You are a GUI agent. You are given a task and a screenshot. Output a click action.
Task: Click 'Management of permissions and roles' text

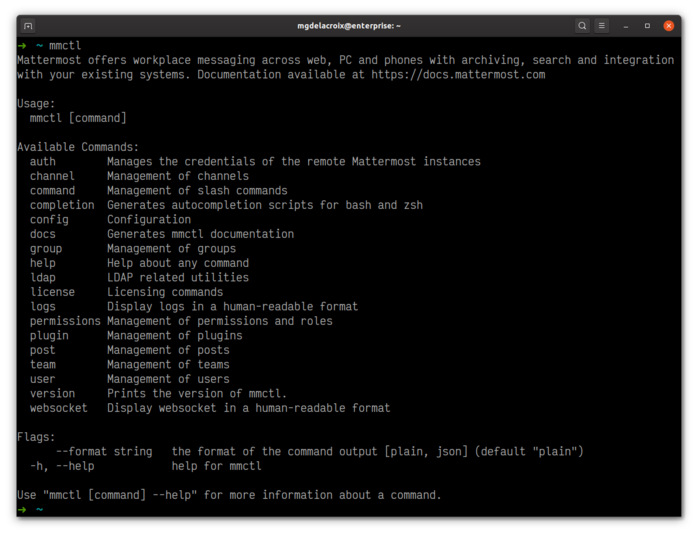click(x=220, y=321)
